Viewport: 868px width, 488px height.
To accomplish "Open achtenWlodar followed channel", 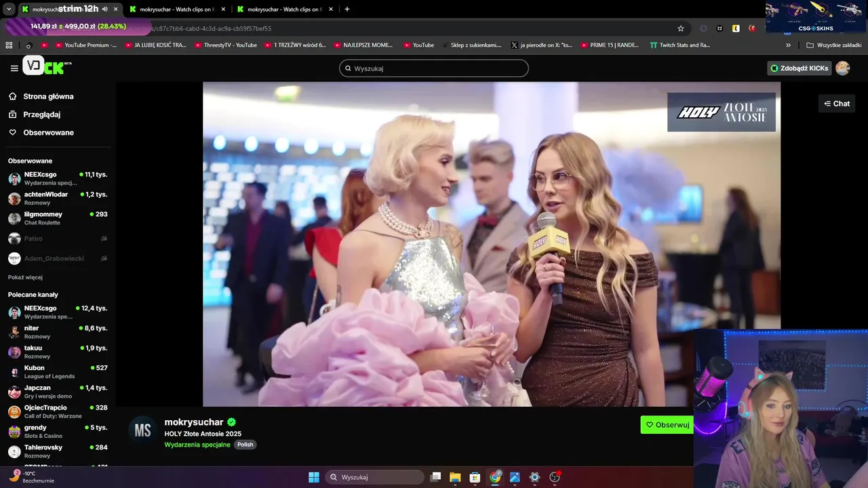I will [x=58, y=198].
